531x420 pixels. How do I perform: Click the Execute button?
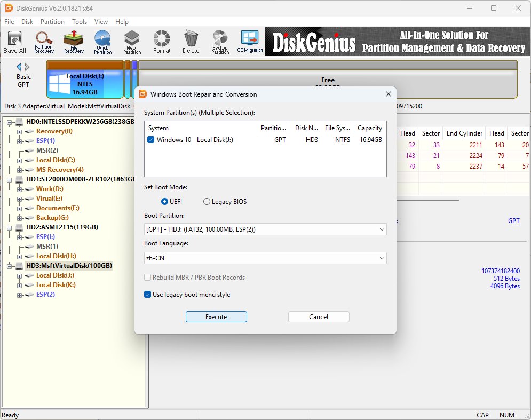216,317
